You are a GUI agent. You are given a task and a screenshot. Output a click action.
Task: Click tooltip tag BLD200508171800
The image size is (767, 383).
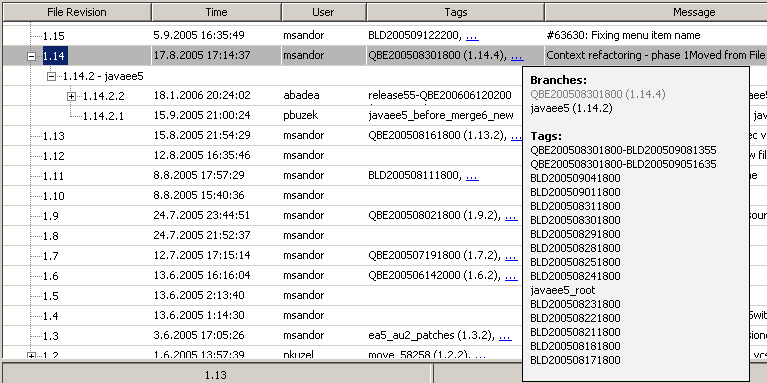click(x=575, y=360)
